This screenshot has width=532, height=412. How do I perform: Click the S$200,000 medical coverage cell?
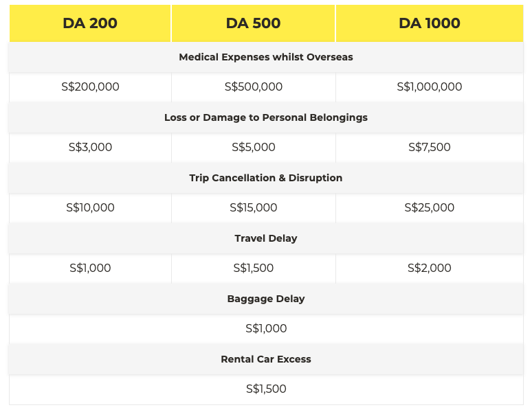(90, 87)
